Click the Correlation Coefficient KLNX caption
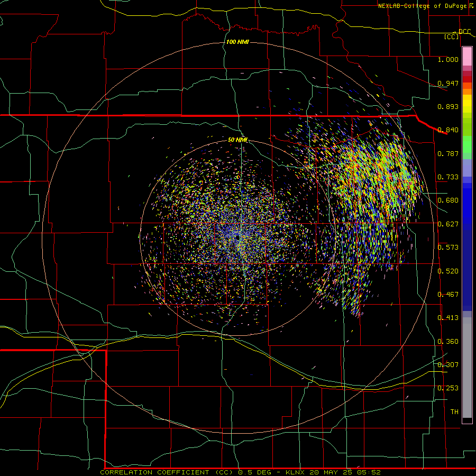 (x=240, y=472)
